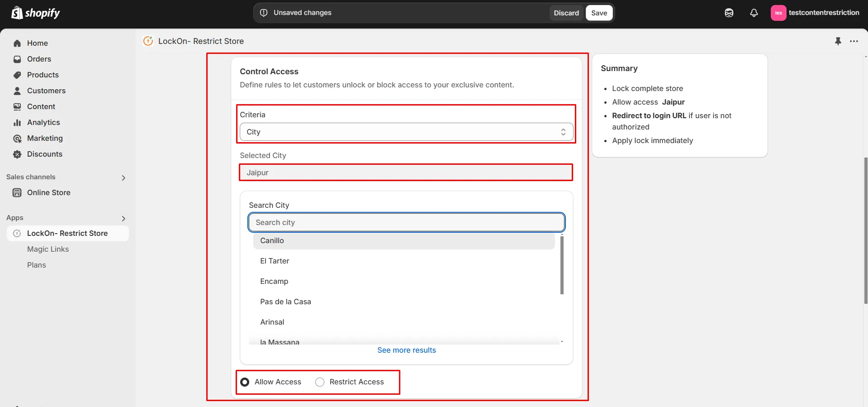Click the Selected City Jaipur field
The height and width of the screenshot is (407, 868).
click(406, 172)
